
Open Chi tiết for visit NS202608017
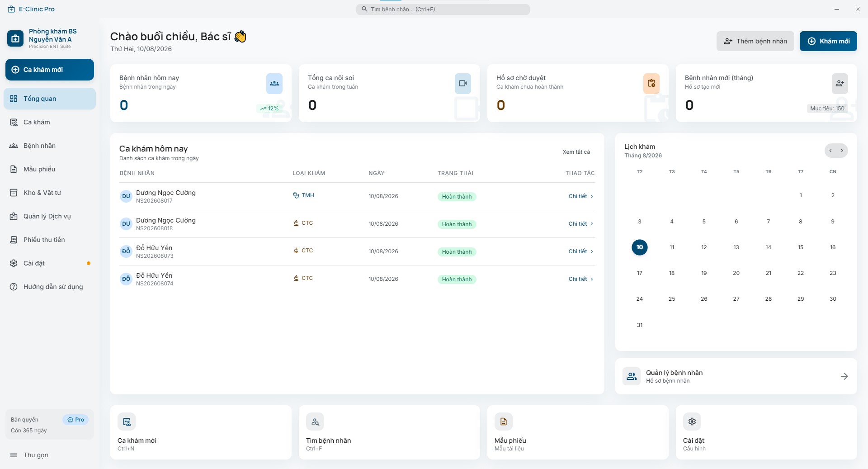(x=581, y=196)
